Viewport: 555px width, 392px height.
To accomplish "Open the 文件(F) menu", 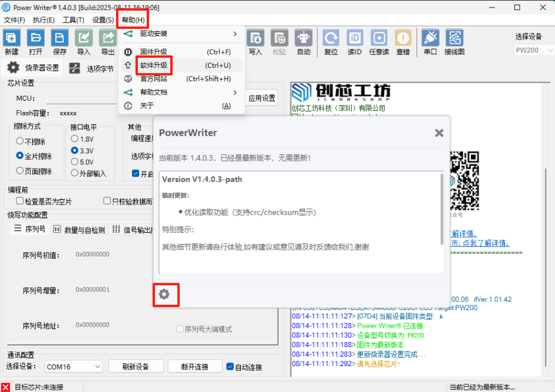I will pos(14,20).
